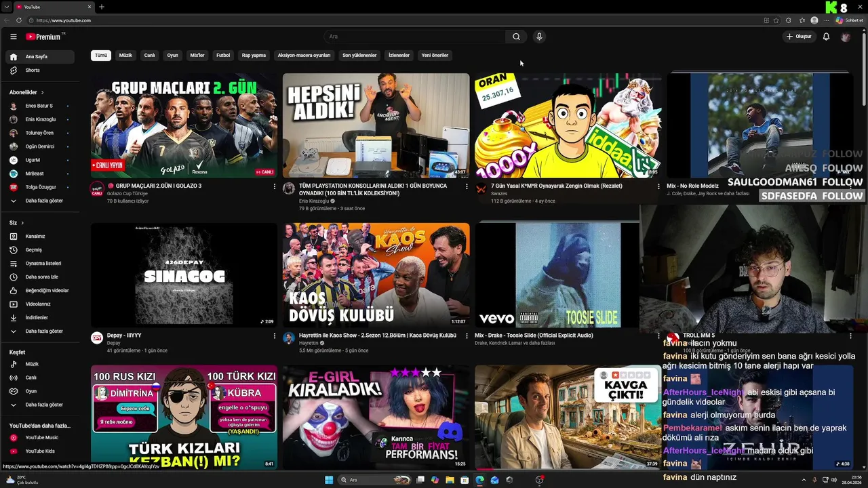Select the Tümü filter chip
This screenshot has height=488, width=868.
click(101, 56)
